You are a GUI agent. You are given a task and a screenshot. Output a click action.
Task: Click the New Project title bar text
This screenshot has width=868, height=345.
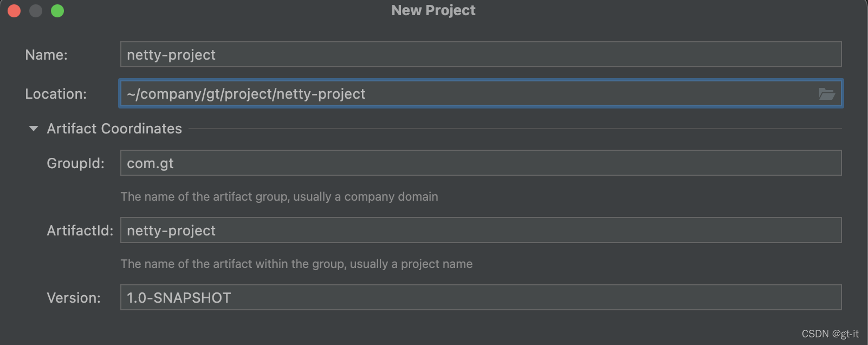point(433,10)
